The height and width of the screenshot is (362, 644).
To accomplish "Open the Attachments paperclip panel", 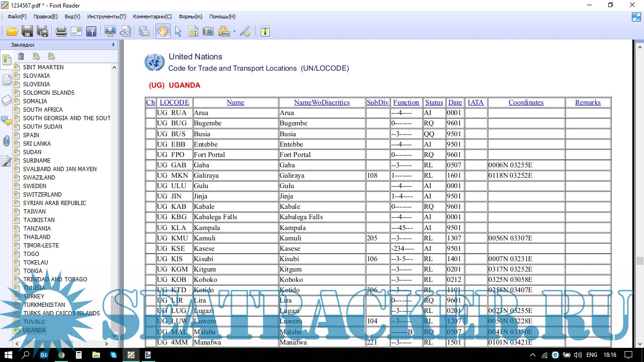I will point(6,141).
